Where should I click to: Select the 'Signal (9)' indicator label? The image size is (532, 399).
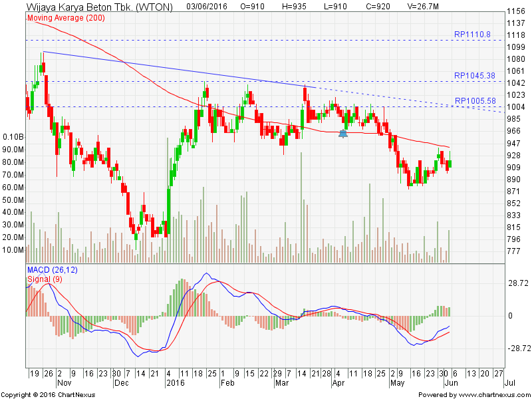[x=45, y=279]
